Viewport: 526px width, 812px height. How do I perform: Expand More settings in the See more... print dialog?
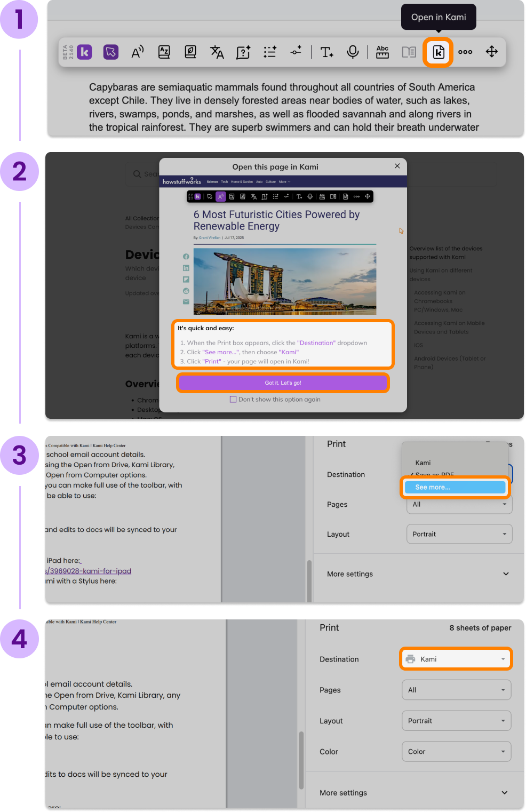point(418,574)
